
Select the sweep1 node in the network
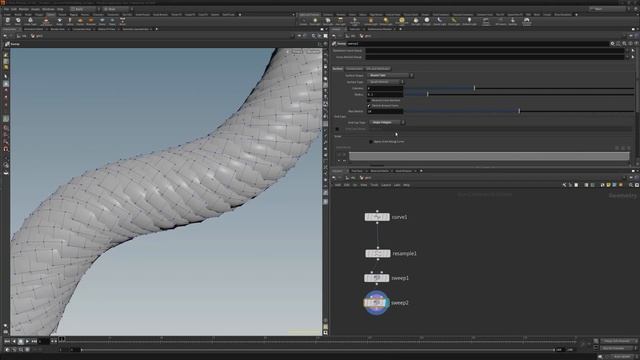(x=376, y=278)
